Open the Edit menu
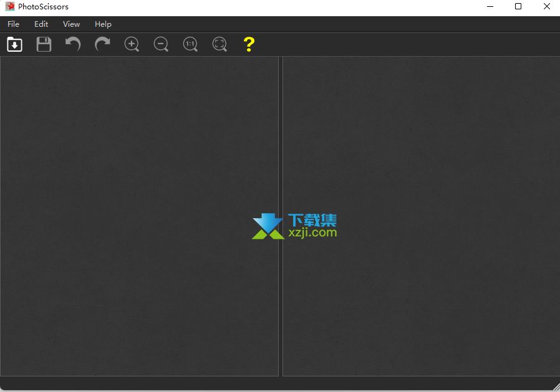 tap(41, 24)
